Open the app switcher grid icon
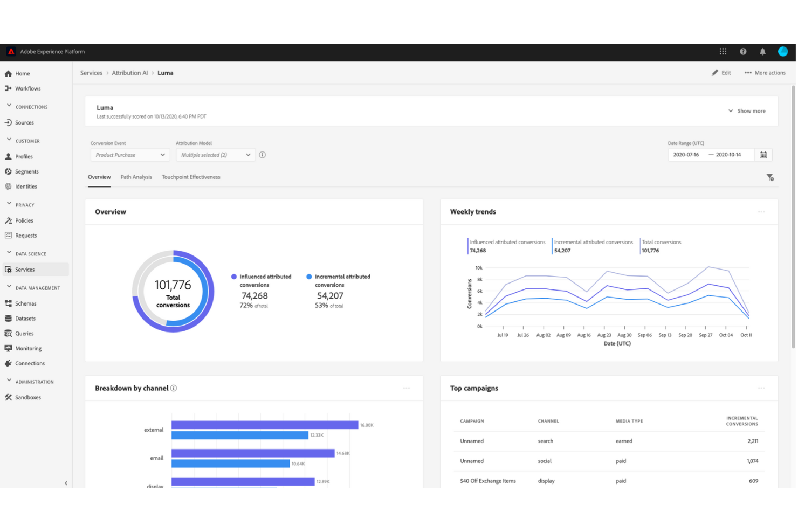Image resolution: width=798 pixels, height=532 pixels. [x=723, y=52]
